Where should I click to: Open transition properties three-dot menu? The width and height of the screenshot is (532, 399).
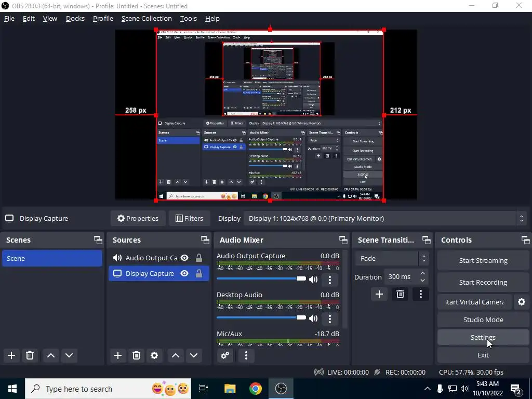point(421,294)
